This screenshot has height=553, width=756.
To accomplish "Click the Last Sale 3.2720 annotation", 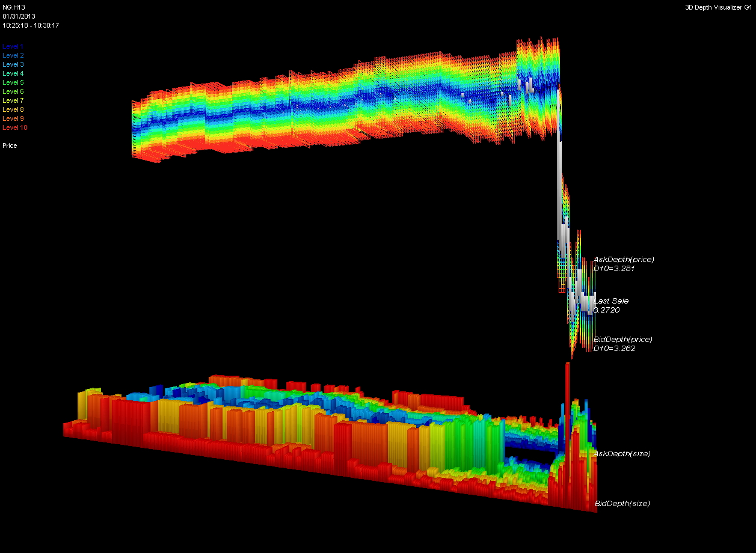I will (611, 305).
